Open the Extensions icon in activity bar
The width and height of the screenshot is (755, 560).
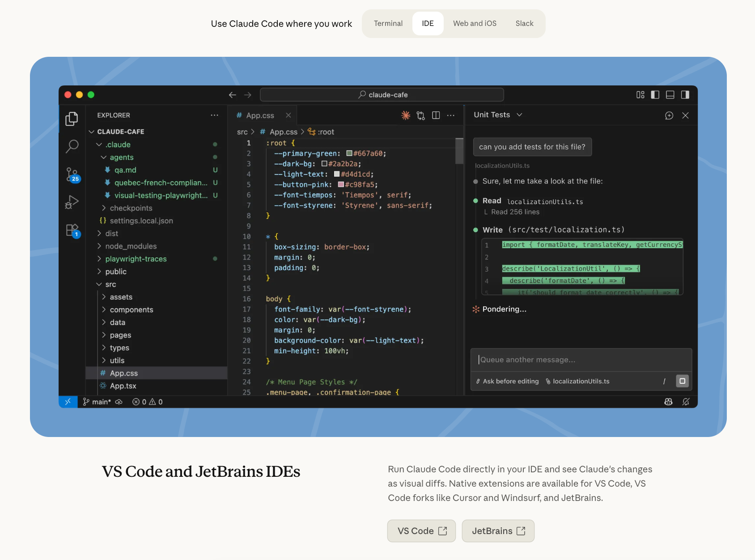pos(72,231)
